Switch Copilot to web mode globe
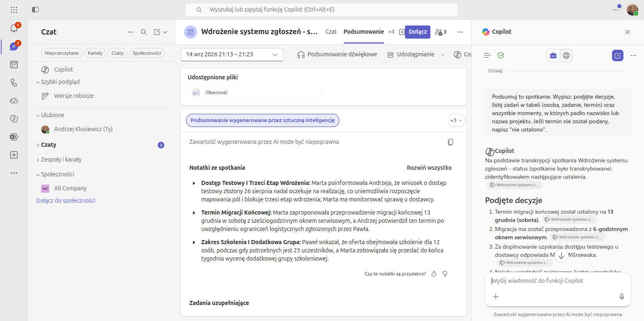Viewport: 644px width, 321px height. pyautogui.click(x=566, y=55)
